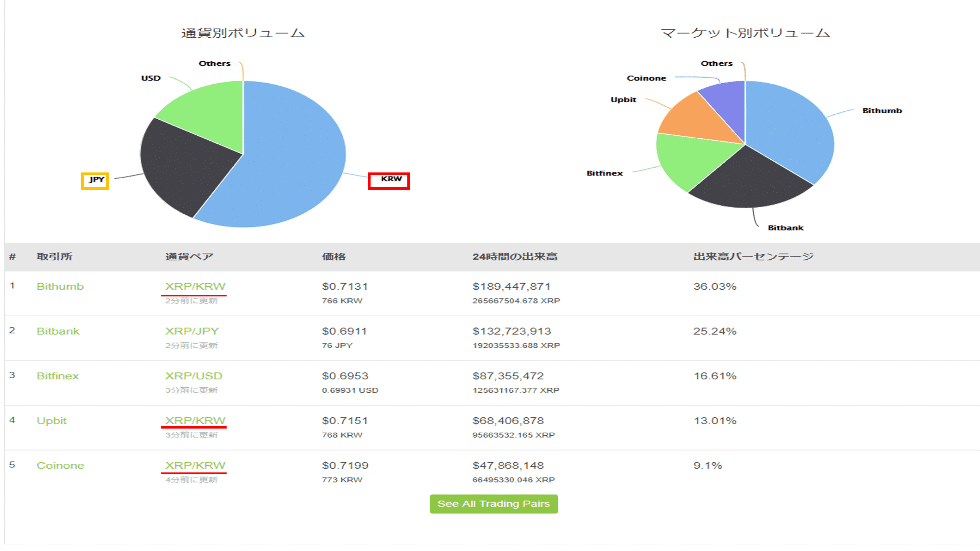Viewport: 980px width, 551px height.
Task: Select the green Bitfinex slice of the market pie
Action: [x=692, y=158]
